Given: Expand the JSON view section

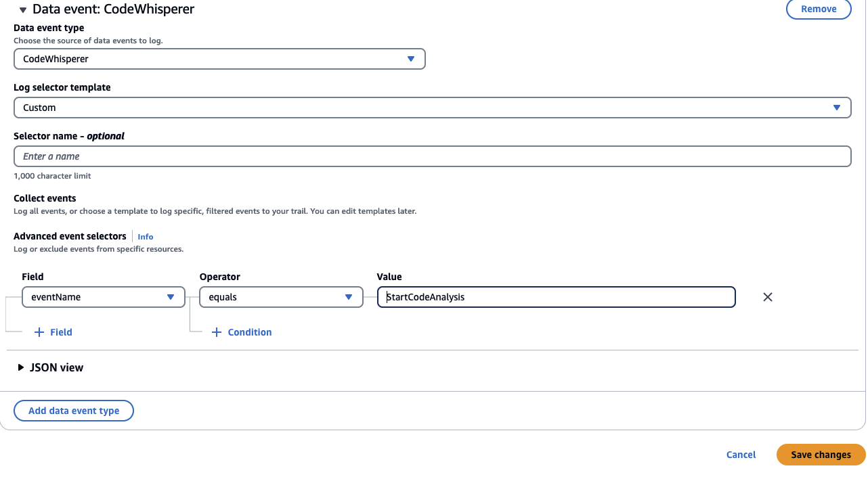Looking at the screenshot, I should coord(56,367).
